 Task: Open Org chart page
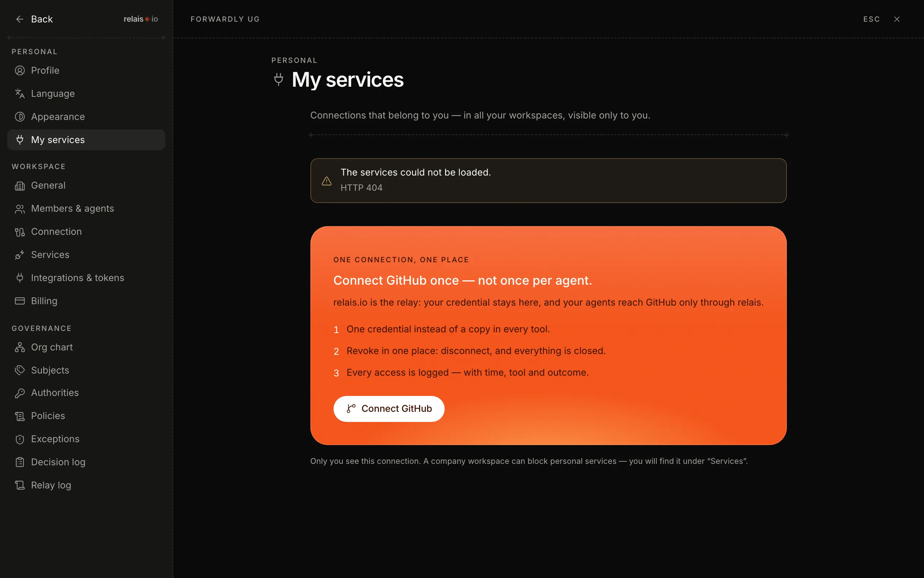click(x=86, y=347)
